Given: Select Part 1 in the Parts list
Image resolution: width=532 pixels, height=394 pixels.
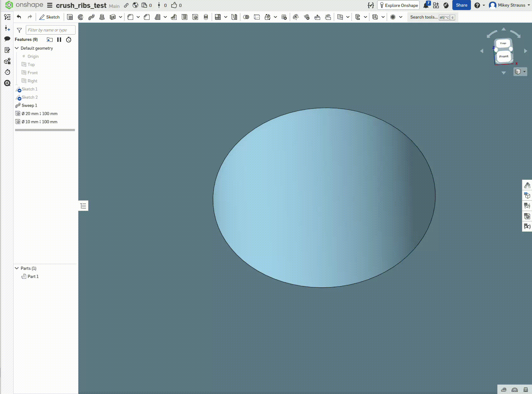Looking at the screenshot, I should point(33,276).
